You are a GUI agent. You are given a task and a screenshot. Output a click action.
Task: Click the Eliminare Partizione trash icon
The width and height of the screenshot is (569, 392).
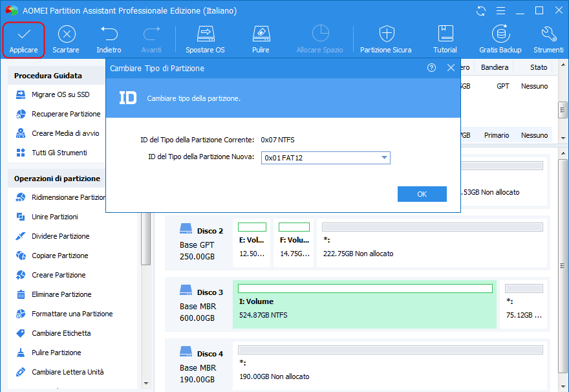point(21,294)
